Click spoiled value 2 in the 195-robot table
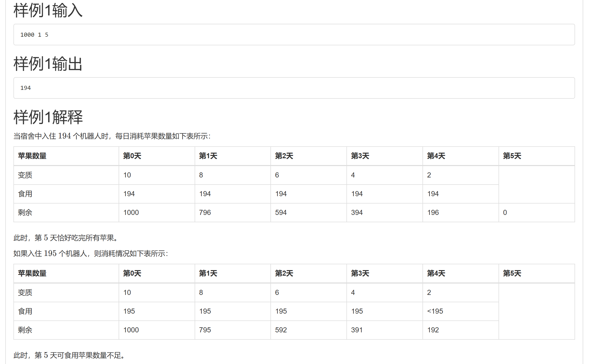Screen dimensions: 589x364 coord(429,293)
